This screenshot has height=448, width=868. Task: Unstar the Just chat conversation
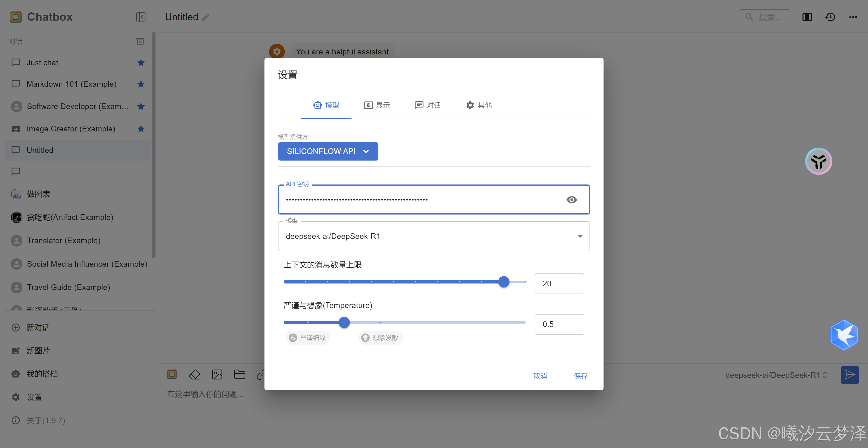pyautogui.click(x=141, y=63)
